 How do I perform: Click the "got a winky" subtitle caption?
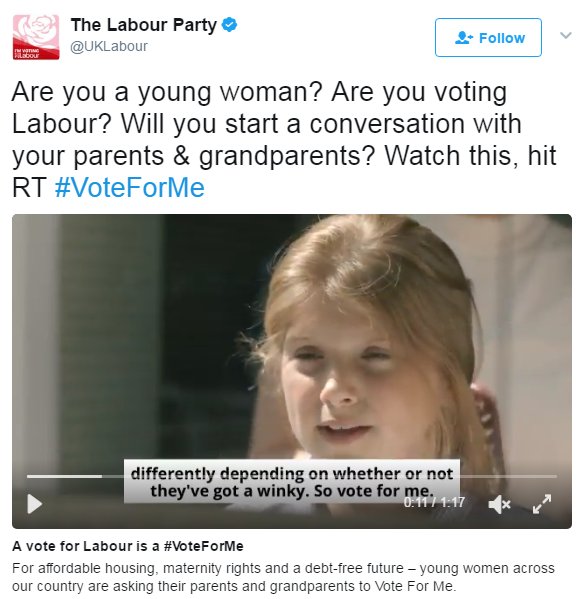point(292,482)
